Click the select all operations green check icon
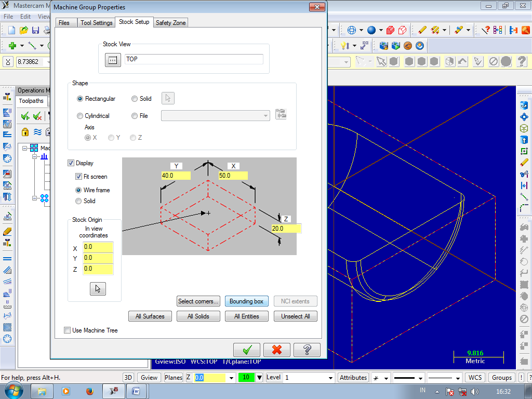The width and height of the screenshot is (532, 399). [25, 116]
